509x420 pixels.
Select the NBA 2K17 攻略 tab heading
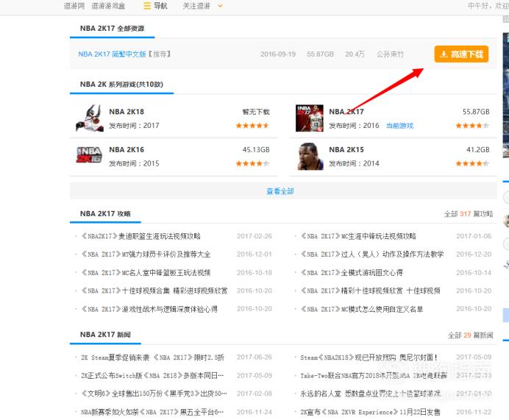(105, 213)
